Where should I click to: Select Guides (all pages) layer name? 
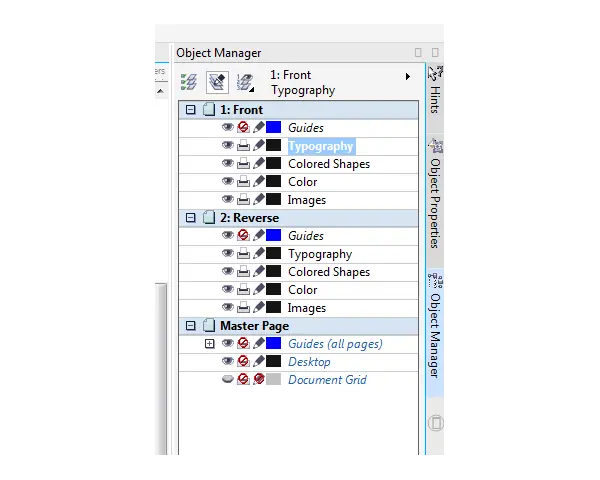pos(335,344)
